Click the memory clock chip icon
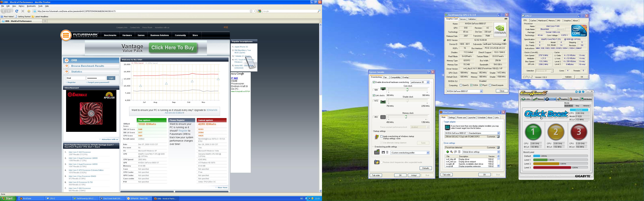 (x=383, y=117)
